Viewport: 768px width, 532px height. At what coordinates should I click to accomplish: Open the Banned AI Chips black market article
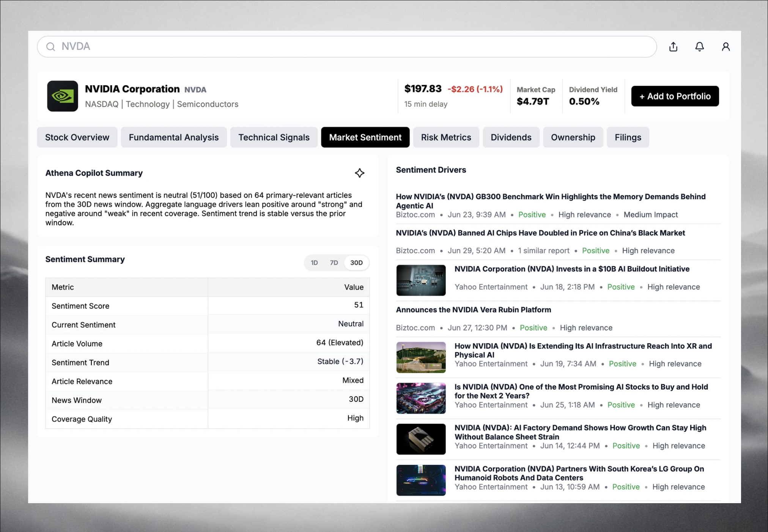pos(540,233)
